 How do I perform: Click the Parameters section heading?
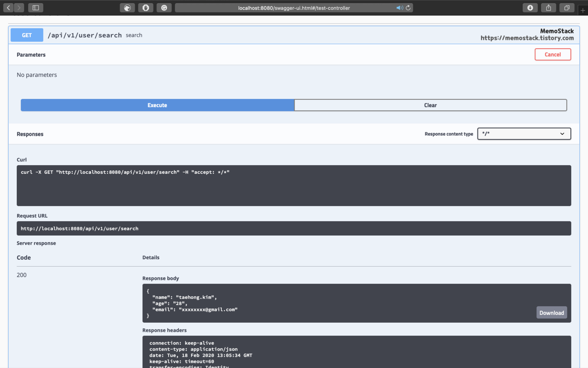(31, 55)
